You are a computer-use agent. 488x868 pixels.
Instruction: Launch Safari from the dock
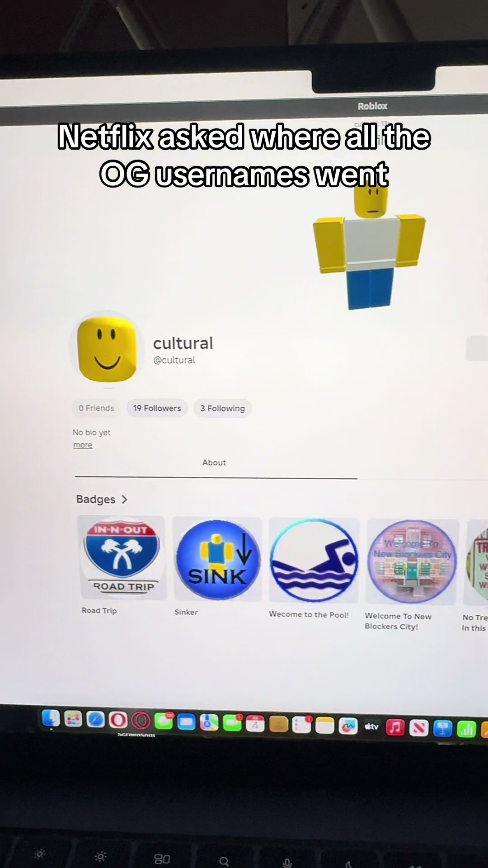pos(96,720)
